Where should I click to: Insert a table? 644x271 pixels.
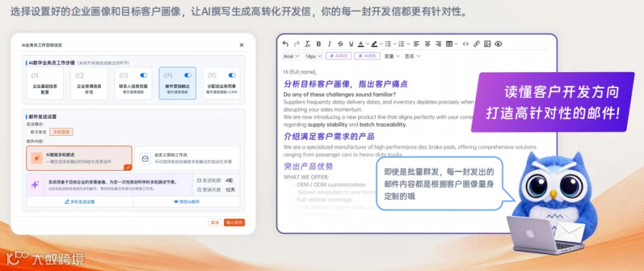point(449,44)
